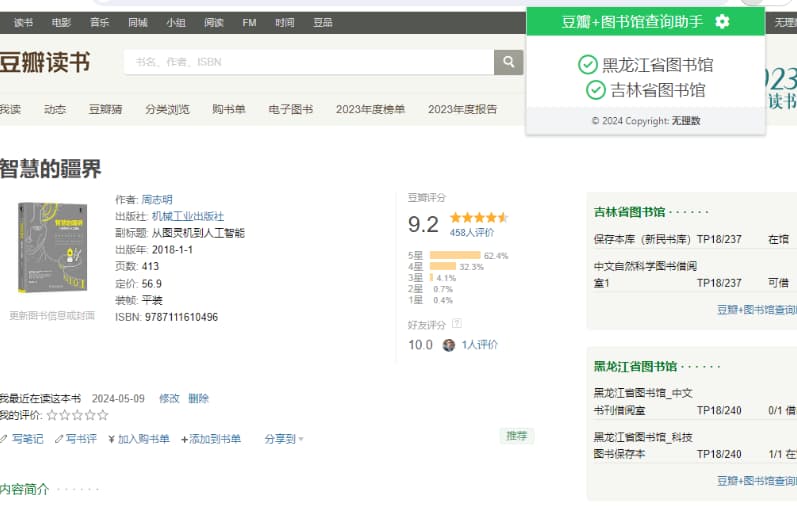797x515 pixels.
Task: Click the question mark beside 好友评分
Action: pos(457,324)
